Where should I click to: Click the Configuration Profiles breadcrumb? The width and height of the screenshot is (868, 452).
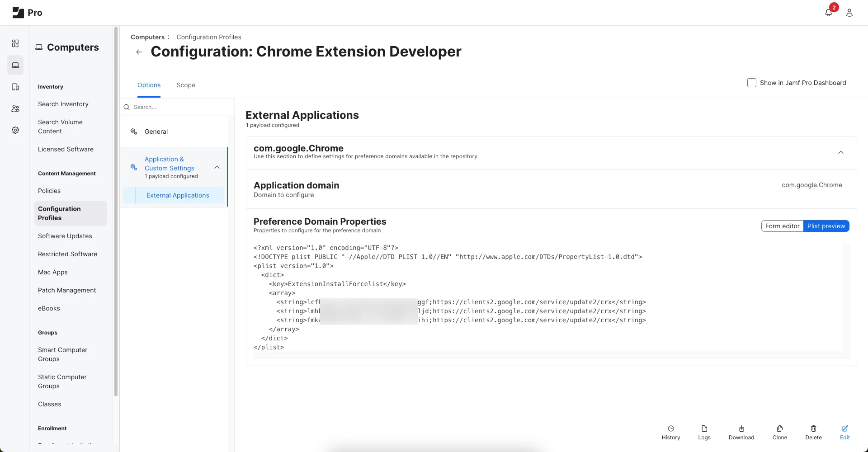(x=209, y=37)
